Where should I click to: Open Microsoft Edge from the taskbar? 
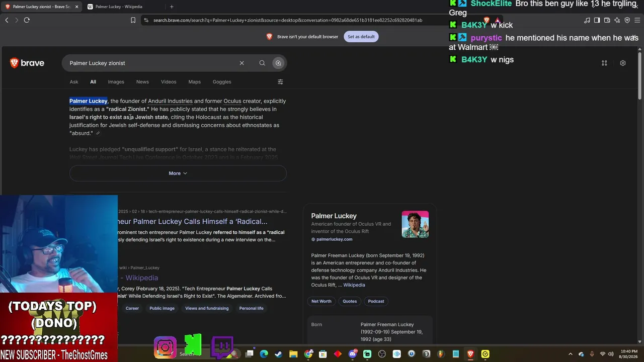click(264, 354)
